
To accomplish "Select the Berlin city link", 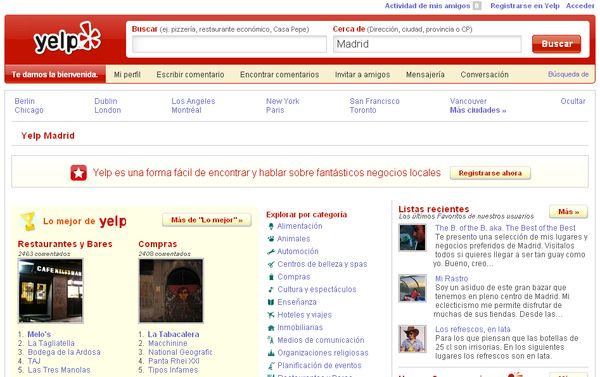I will (24, 101).
